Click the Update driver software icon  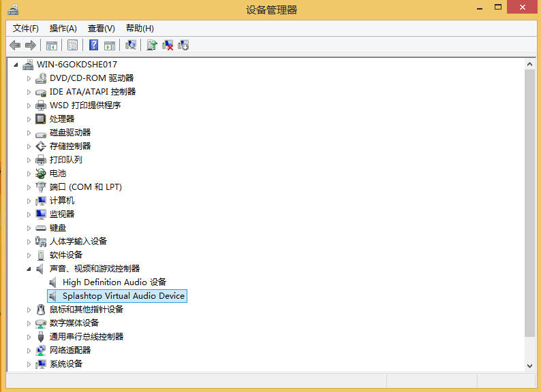point(151,45)
